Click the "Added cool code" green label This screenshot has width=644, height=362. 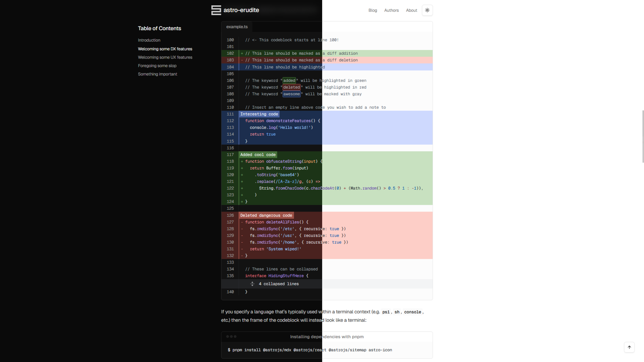[258, 155]
